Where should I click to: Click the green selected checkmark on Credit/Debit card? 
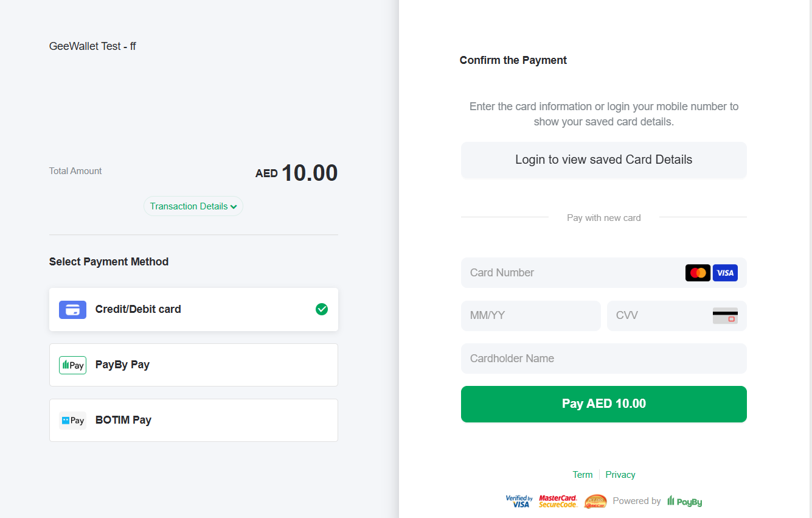pyautogui.click(x=322, y=309)
